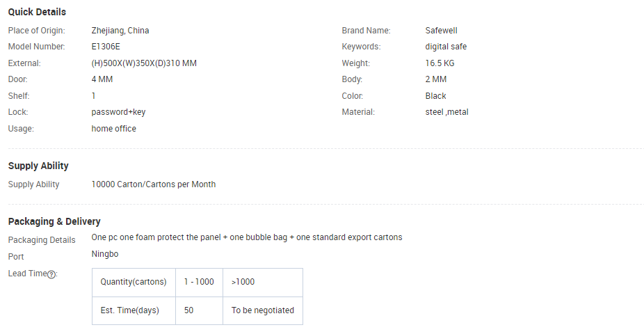Screen dimensions: 644x332
Task: Select the To be negotiated table cell
Action: click(x=263, y=310)
